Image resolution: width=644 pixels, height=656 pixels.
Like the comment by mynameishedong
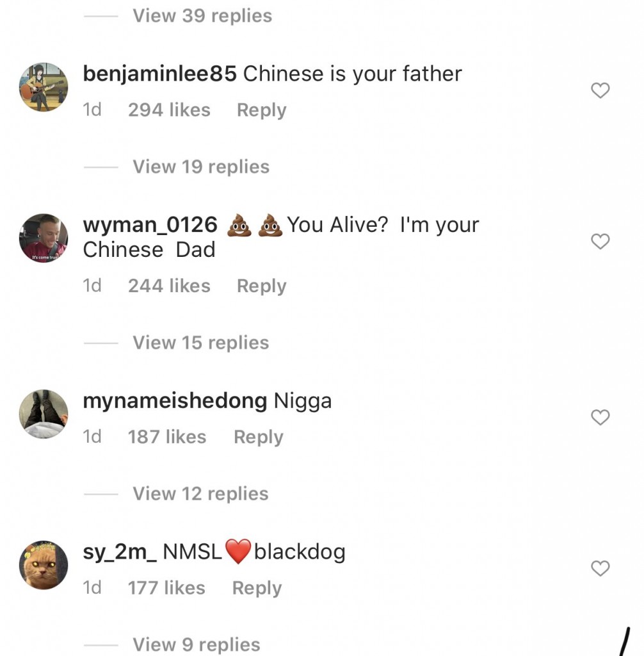(x=600, y=418)
